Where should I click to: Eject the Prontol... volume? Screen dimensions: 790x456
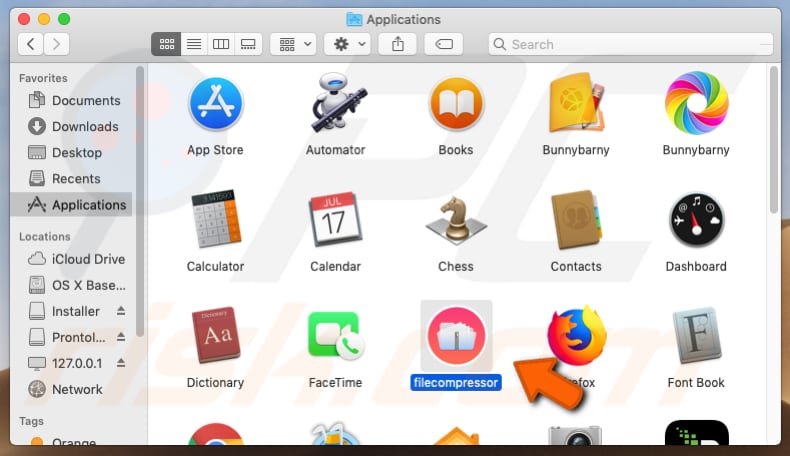(121, 337)
